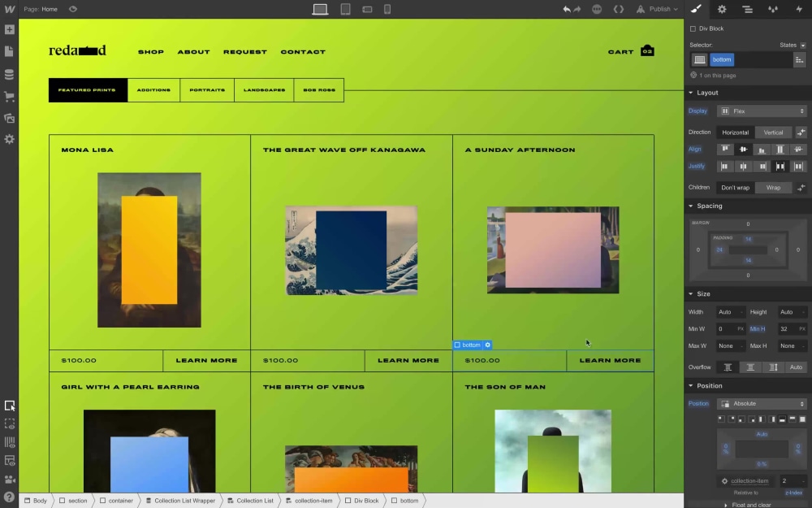Align flex items to center
Screen dimensions: 812x508
click(743, 150)
